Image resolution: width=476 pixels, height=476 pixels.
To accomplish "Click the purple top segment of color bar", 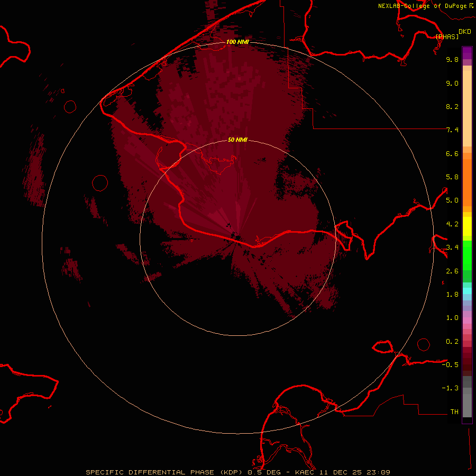I will [x=467, y=53].
